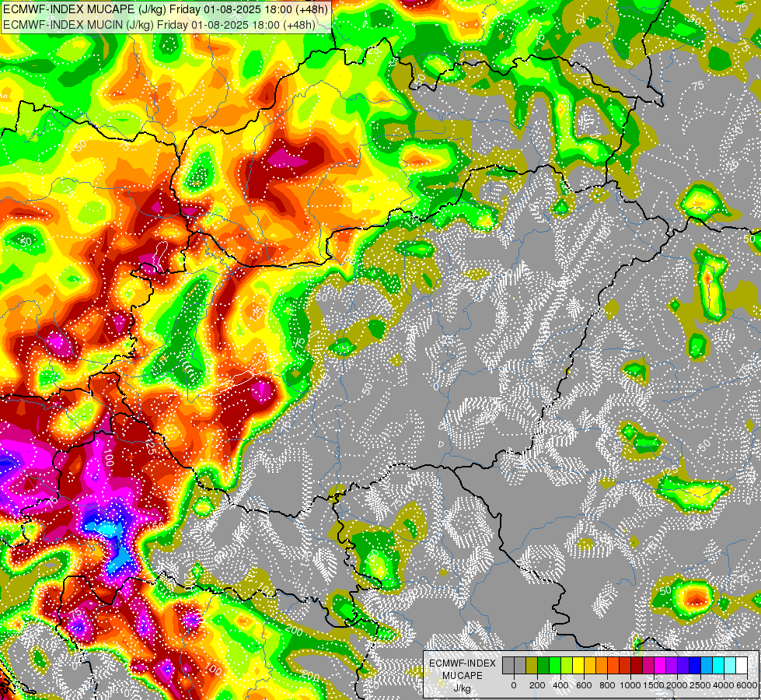761x700 pixels.
Task: Click the 400 value on legend scale
Action: pyautogui.click(x=560, y=685)
